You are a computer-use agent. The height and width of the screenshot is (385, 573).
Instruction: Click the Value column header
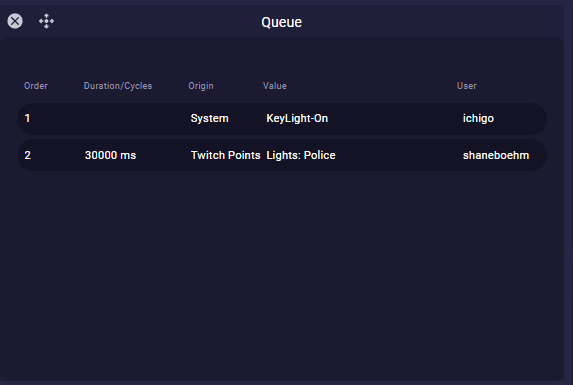(x=275, y=86)
